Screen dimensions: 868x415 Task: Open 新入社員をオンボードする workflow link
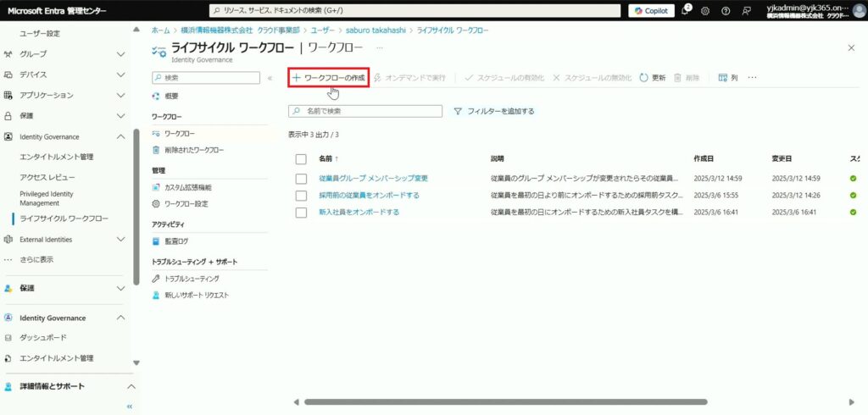[x=359, y=212]
